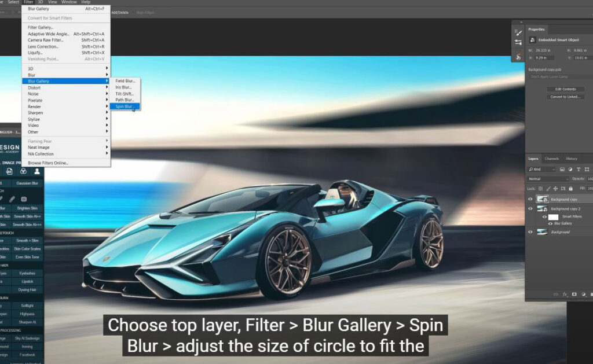
Task: Select Spin Blur from the Blur Gallery submenu
Action: 125,106
